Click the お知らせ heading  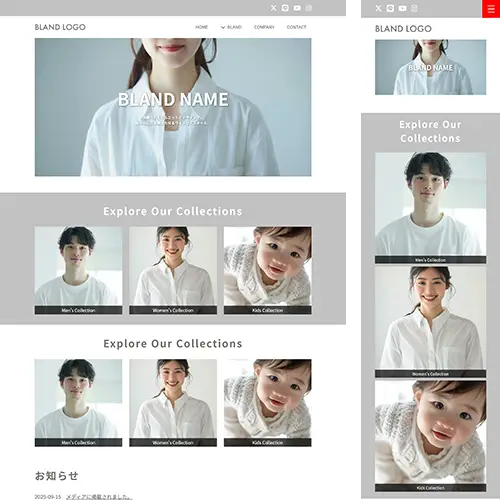click(x=57, y=476)
